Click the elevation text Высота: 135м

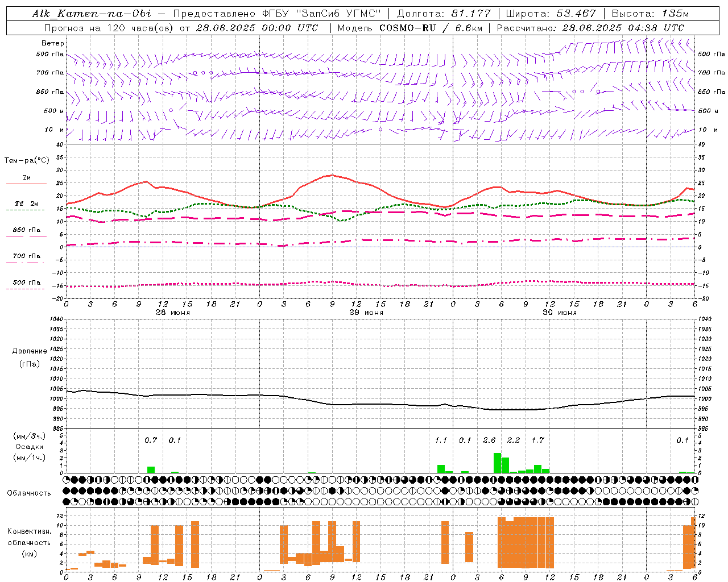click(x=650, y=14)
